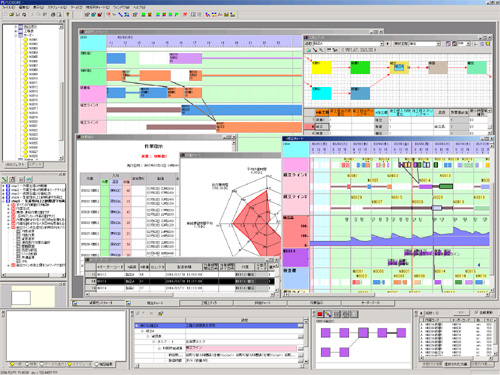Click the ellipsis button on highlighted property row
This screenshot has width=500, height=375.
tap(301, 326)
